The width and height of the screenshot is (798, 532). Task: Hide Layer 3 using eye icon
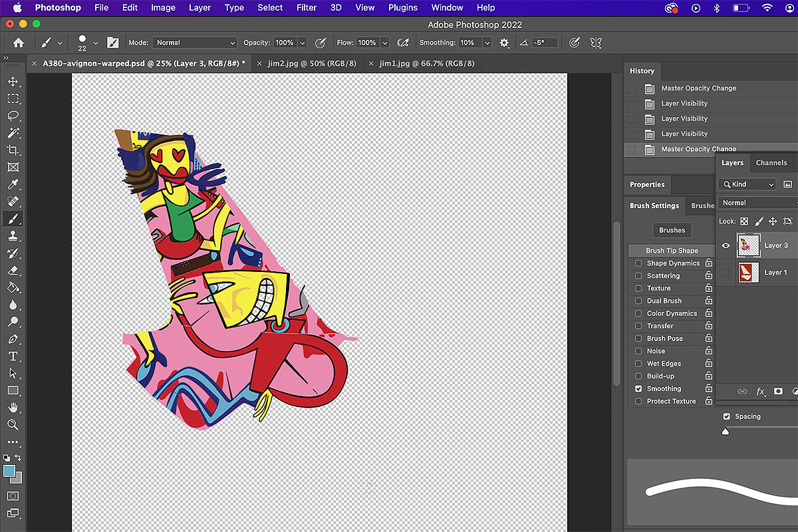(x=726, y=245)
